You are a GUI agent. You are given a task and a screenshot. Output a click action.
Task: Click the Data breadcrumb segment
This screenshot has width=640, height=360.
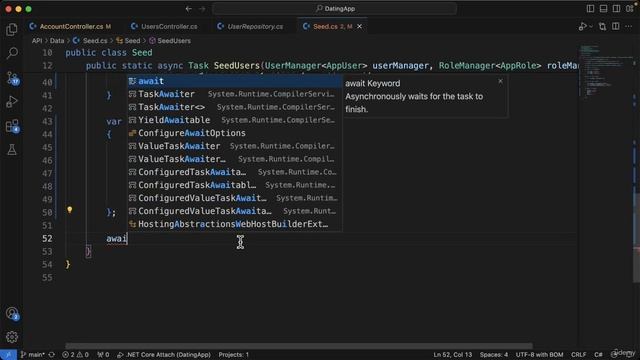pyautogui.click(x=57, y=41)
